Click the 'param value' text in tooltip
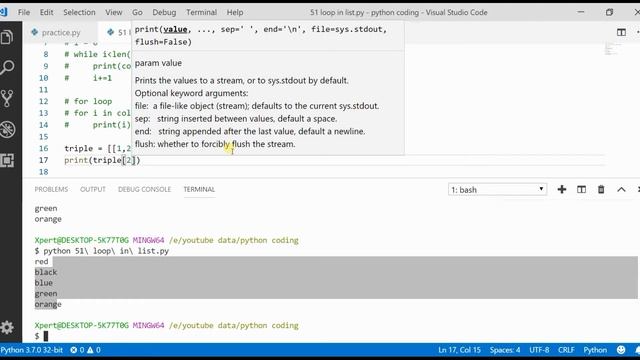This screenshot has height=360, width=640. pos(158,63)
